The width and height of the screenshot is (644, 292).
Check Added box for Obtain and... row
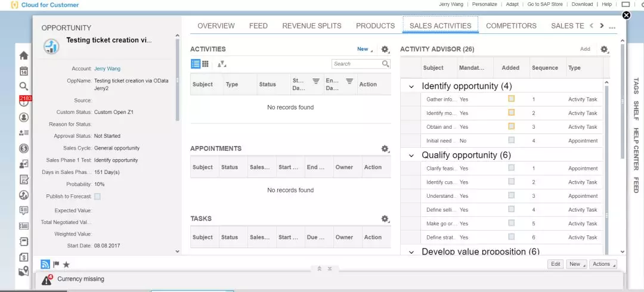512,126
